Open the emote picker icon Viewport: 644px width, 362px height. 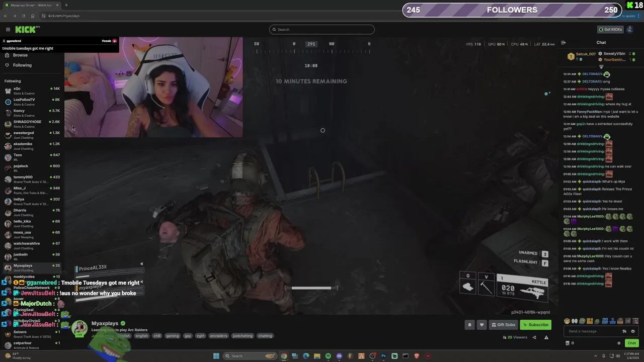click(633, 331)
